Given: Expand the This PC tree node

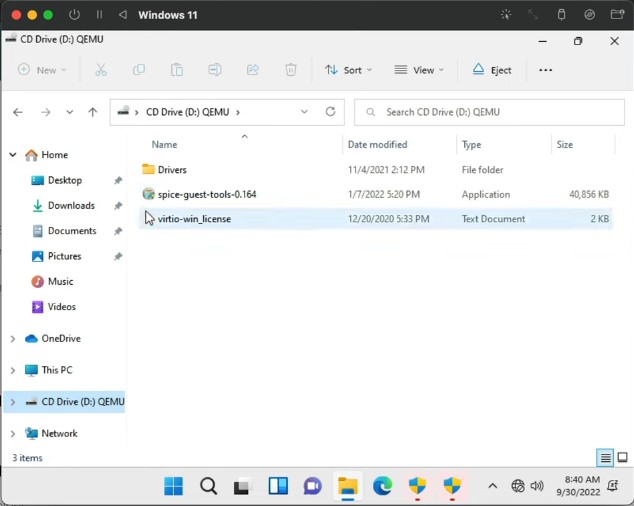Looking at the screenshot, I should click(x=13, y=370).
